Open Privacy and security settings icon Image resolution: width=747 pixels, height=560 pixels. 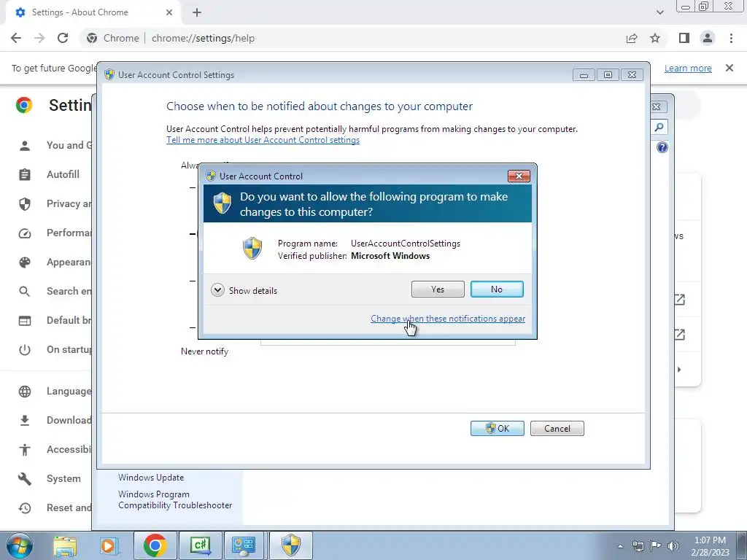click(x=25, y=204)
